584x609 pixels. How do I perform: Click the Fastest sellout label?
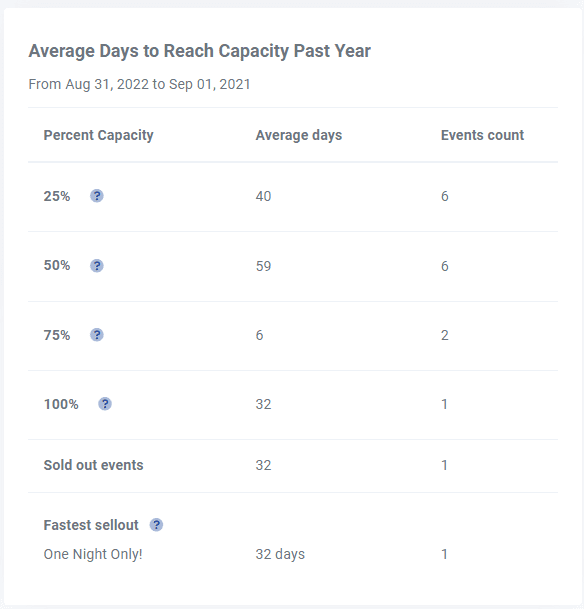pyautogui.click(x=91, y=525)
